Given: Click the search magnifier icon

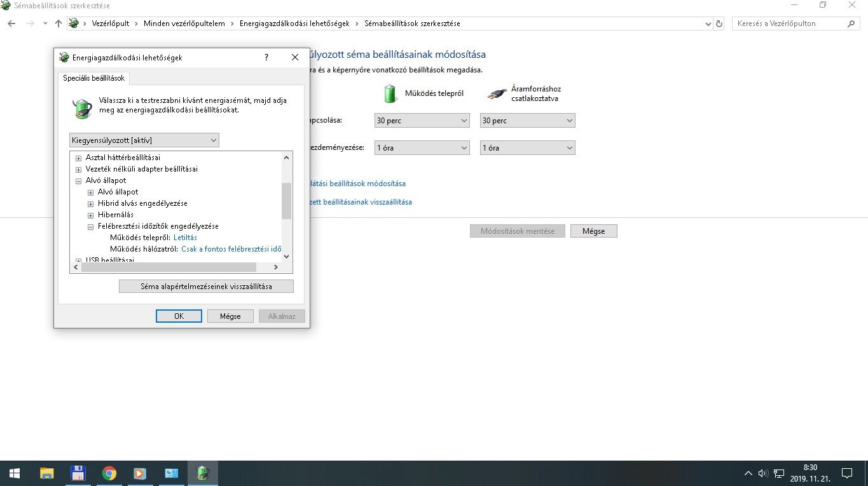Looking at the screenshot, I should point(851,24).
